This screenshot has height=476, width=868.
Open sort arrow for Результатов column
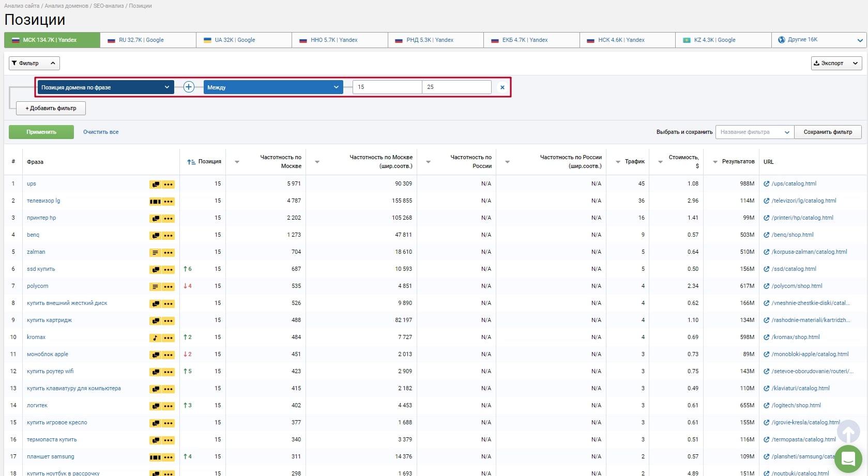[x=715, y=162]
